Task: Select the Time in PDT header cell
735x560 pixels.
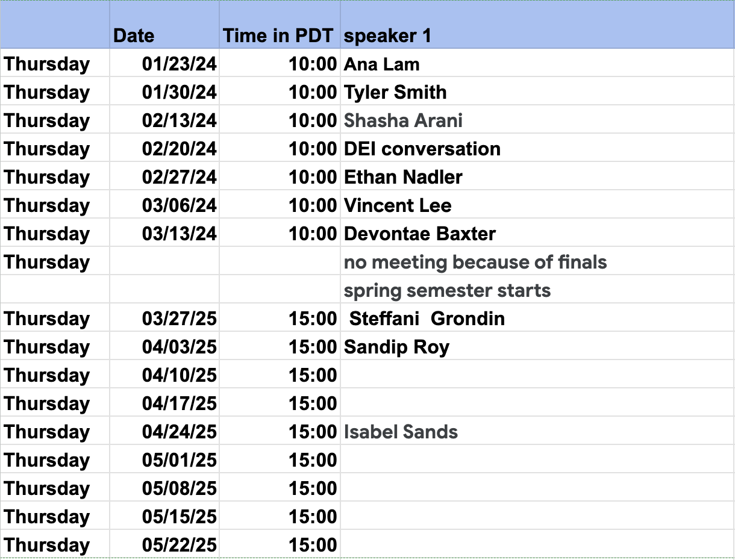Action: pyautogui.click(x=278, y=36)
